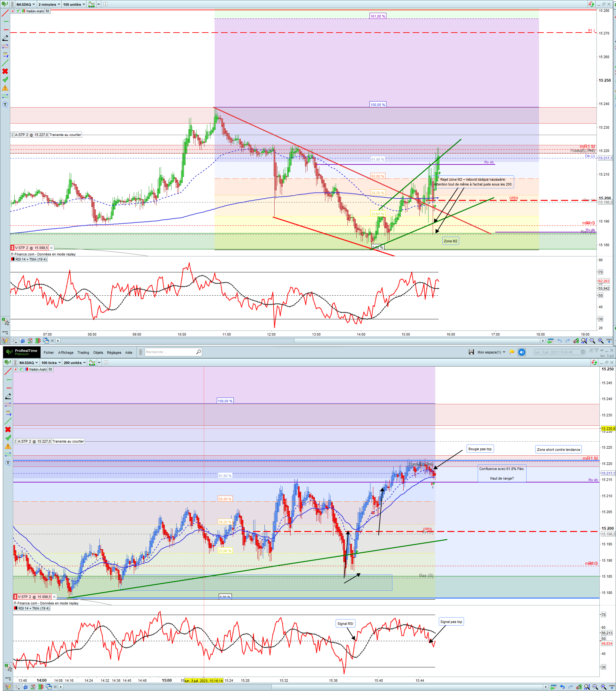The width and height of the screenshot is (616, 691).
Task: Click the RSI 14 + TMA indicator label
Action: coord(31,259)
